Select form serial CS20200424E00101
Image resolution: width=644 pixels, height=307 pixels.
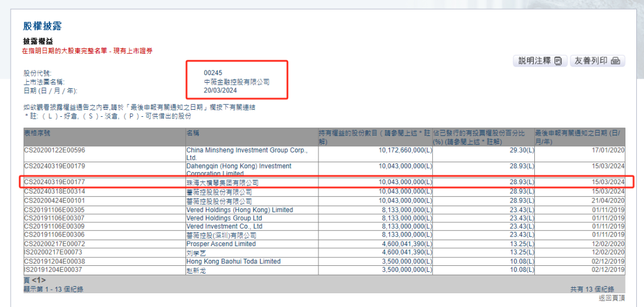[x=54, y=201]
